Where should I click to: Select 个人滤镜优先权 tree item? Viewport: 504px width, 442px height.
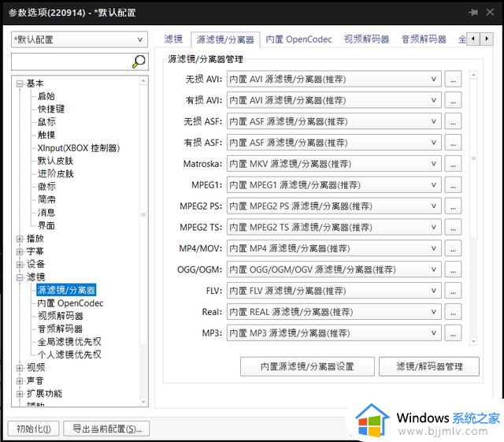click(69, 355)
